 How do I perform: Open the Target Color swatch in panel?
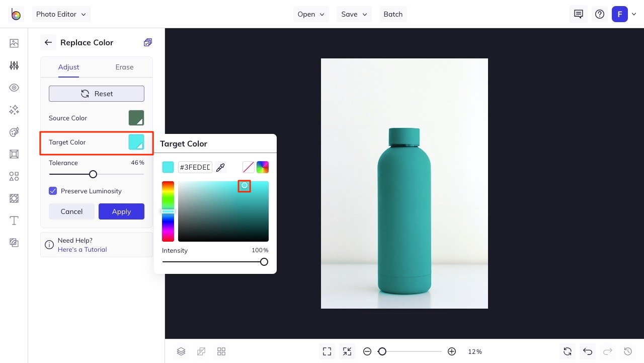point(136,142)
